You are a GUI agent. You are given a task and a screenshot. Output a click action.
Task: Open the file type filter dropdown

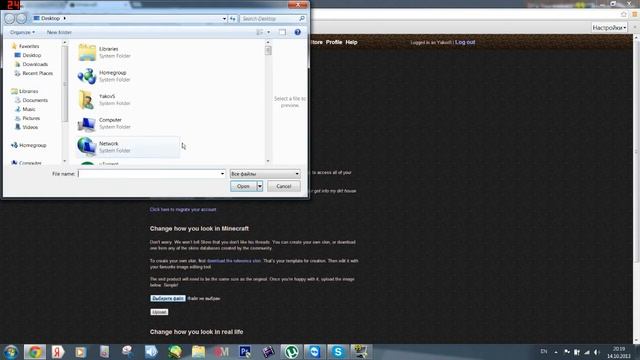coord(265,174)
